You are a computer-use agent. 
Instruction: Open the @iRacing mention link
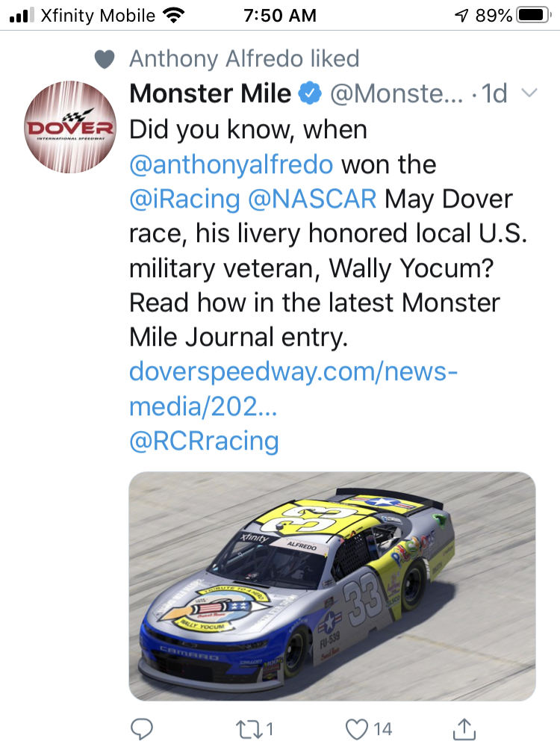point(184,199)
